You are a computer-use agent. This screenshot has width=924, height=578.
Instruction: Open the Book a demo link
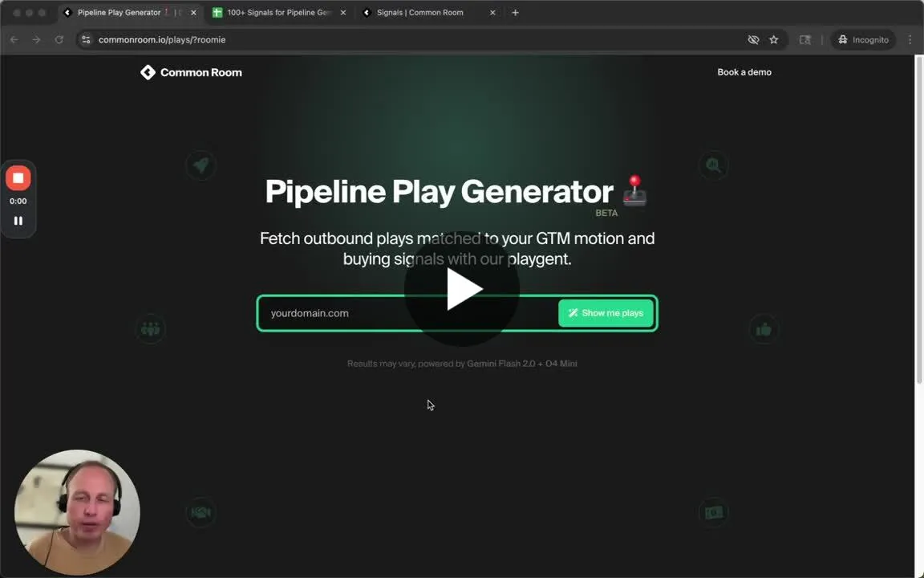pyautogui.click(x=744, y=72)
